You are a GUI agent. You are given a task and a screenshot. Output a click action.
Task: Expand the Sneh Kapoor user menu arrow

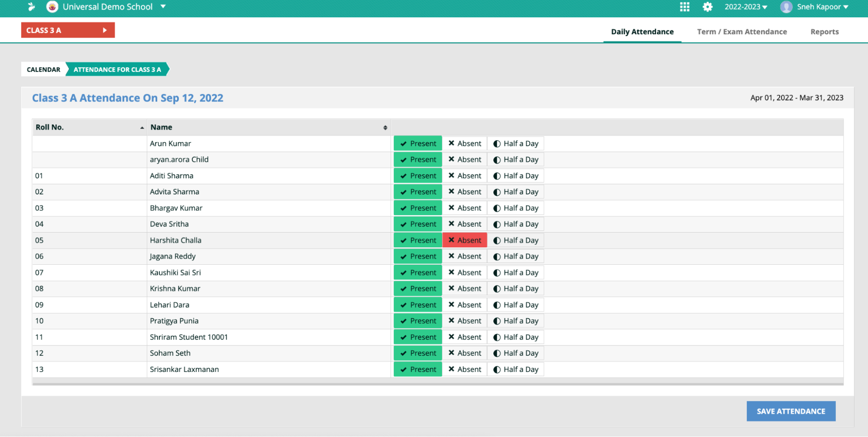(846, 7)
